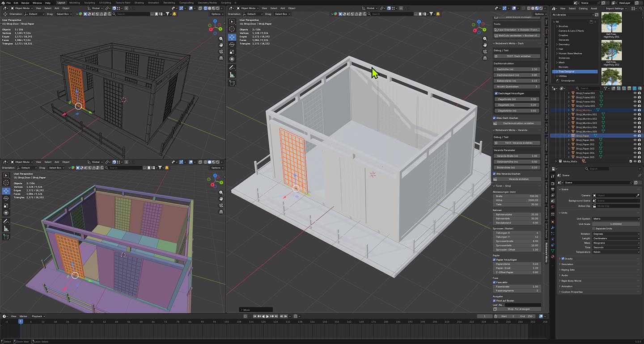Viewport: 644px width, 344px height.
Task: Click the Annotate pencil tool in main viewport
Action: [232, 67]
